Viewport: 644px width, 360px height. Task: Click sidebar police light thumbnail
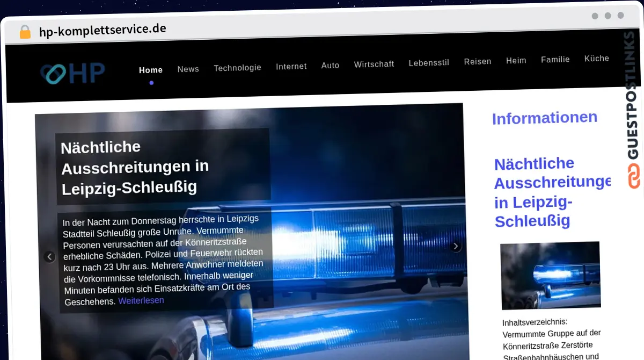(551, 275)
